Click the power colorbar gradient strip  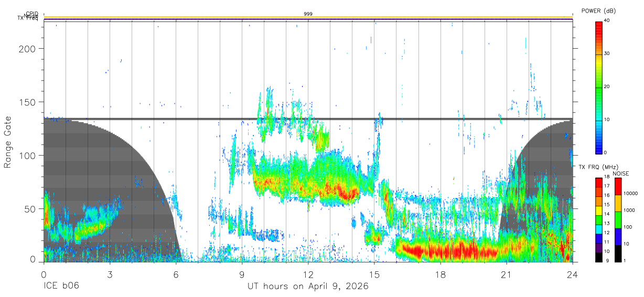[x=599, y=87]
